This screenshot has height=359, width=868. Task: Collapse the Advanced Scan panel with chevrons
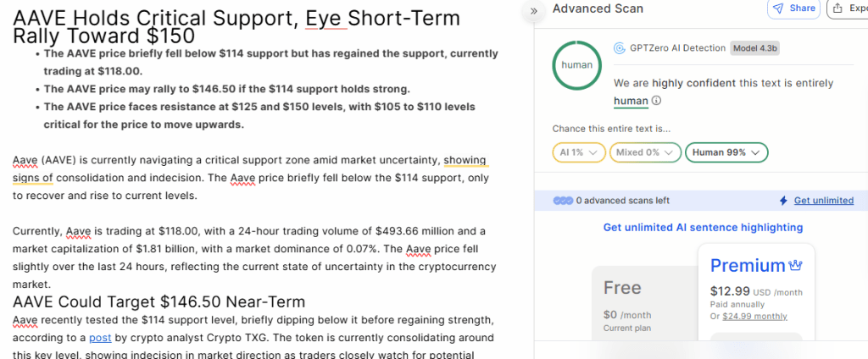(534, 10)
